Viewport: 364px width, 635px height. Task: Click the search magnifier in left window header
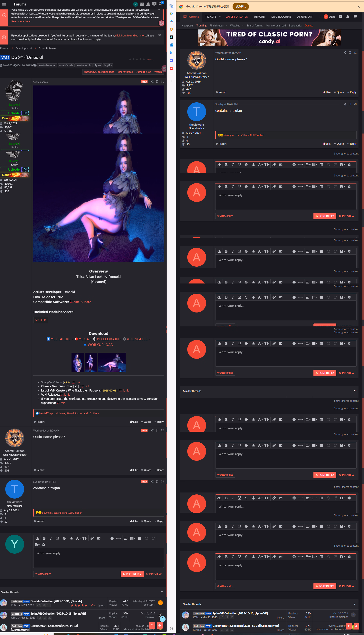click(160, 4)
